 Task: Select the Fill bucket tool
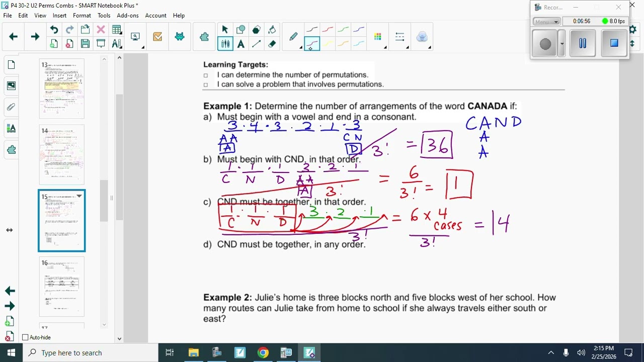[x=272, y=30]
